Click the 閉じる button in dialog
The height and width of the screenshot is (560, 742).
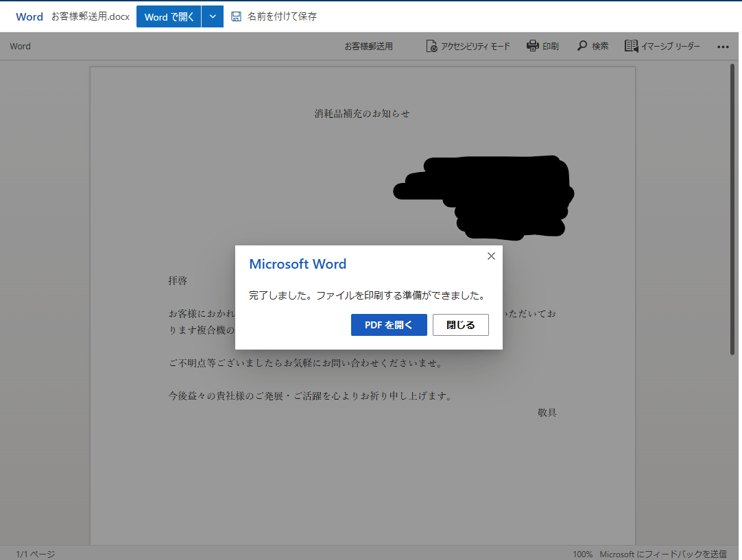pyautogui.click(x=460, y=325)
